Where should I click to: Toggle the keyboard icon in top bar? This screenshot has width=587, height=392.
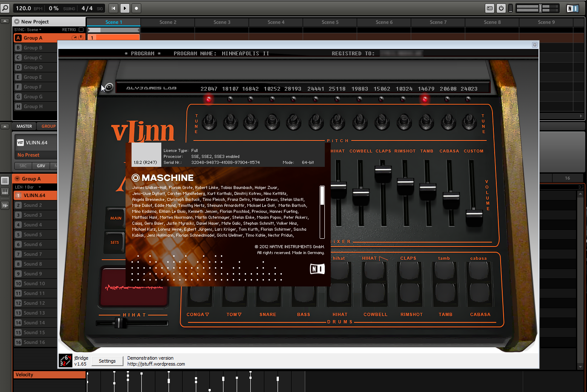coord(490,8)
